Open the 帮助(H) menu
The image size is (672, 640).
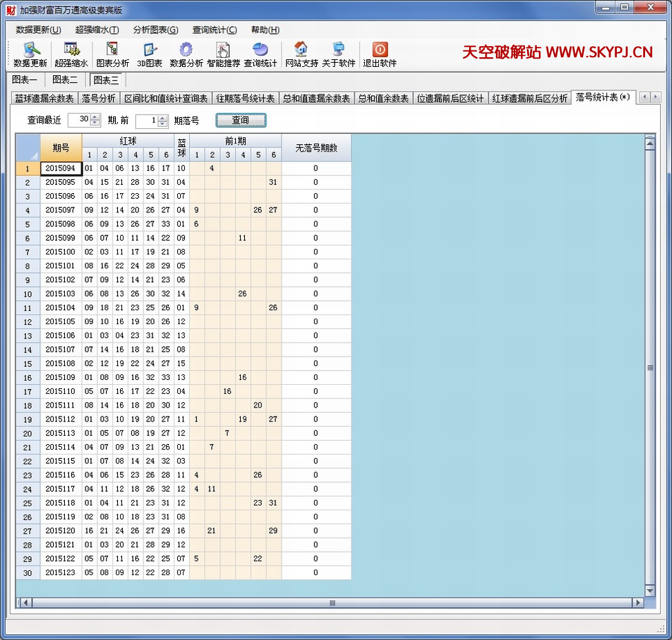pyautogui.click(x=265, y=30)
